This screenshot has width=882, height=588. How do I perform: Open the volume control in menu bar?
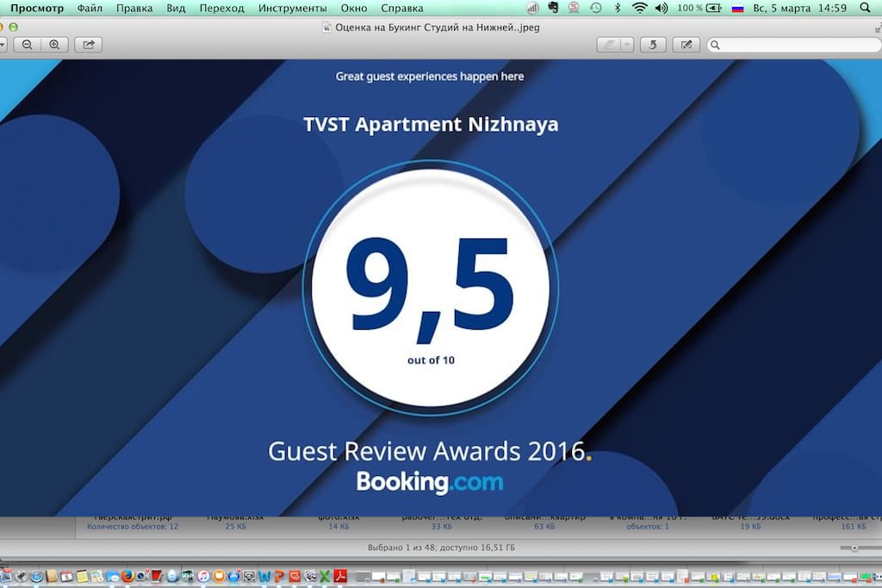[x=661, y=8]
